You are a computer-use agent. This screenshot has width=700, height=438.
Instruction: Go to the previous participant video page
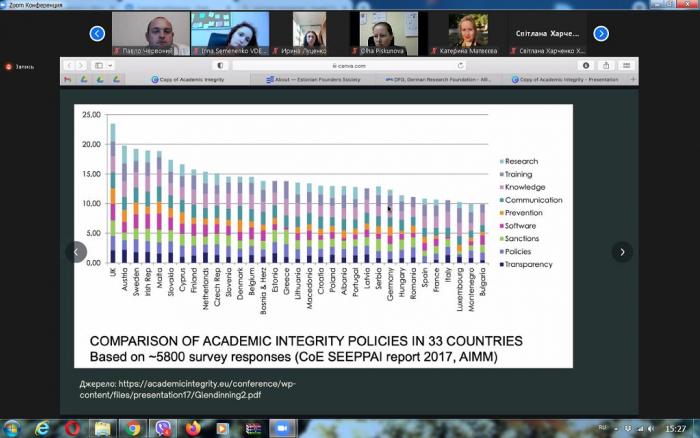click(x=97, y=34)
